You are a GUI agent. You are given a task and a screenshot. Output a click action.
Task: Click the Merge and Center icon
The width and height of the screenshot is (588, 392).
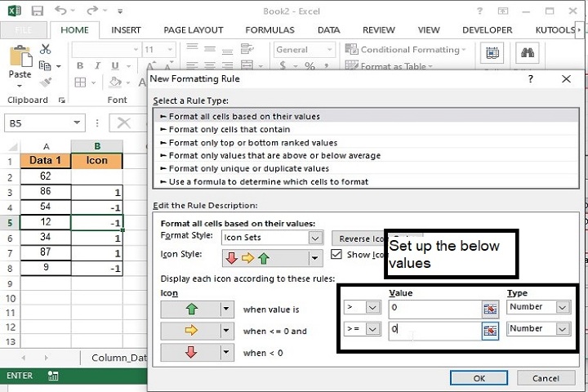click(x=247, y=65)
